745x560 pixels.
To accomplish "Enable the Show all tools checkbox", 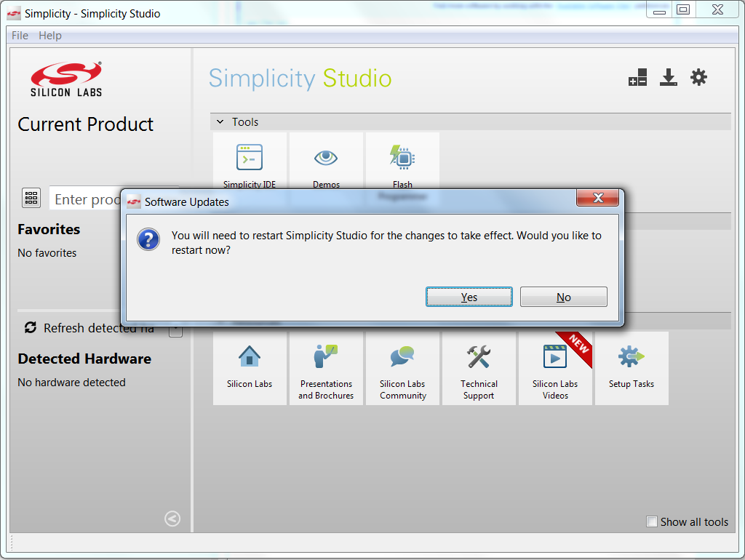I will pos(652,521).
